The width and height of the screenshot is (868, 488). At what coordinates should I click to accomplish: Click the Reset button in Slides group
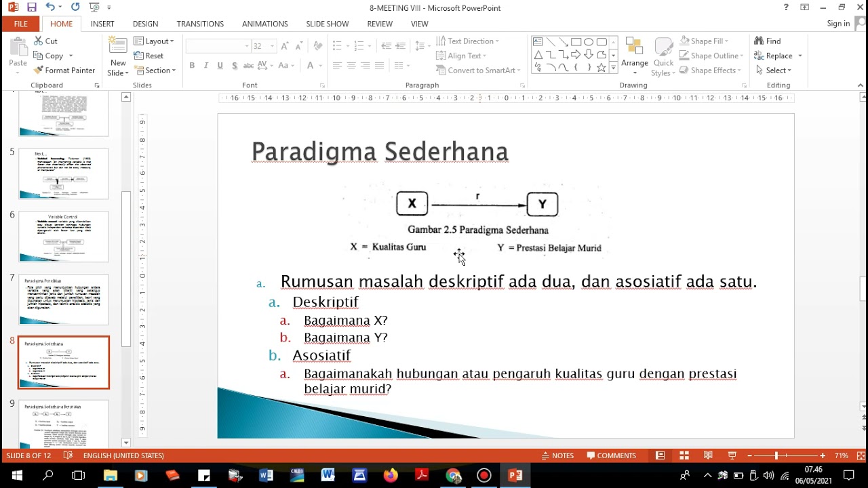pyautogui.click(x=149, y=56)
